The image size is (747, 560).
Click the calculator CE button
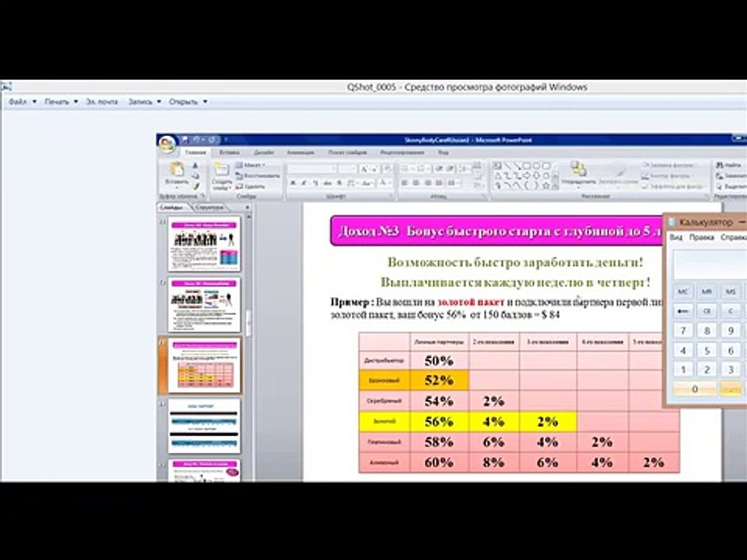[x=707, y=311]
